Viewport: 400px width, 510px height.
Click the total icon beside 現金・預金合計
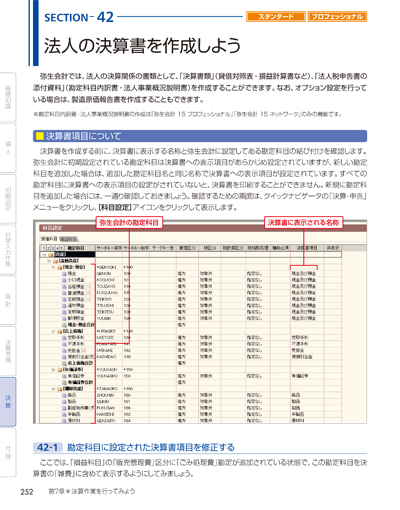pyautogui.click(x=64, y=325)
